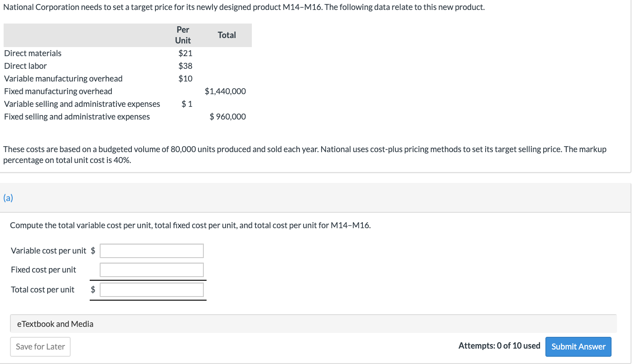Screen dimensions: 636x364
Task: Focus the Total cost per unit input field
Action: coord(151,290)
